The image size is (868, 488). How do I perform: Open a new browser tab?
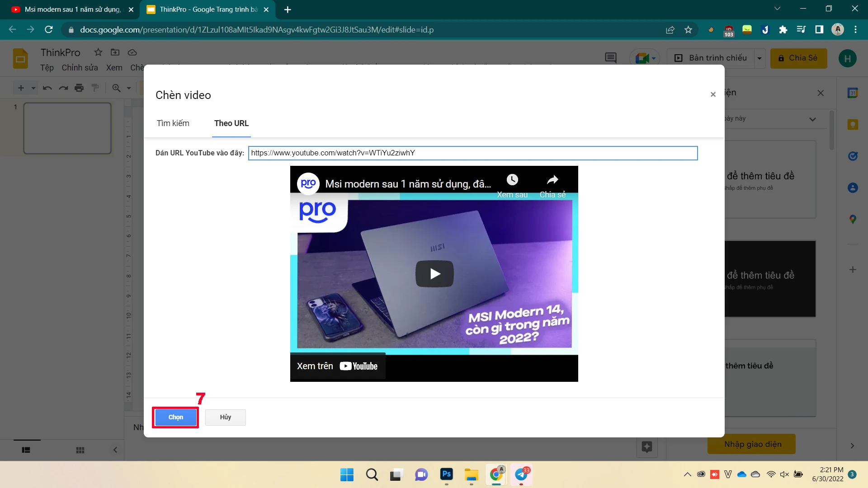(288, 9)
